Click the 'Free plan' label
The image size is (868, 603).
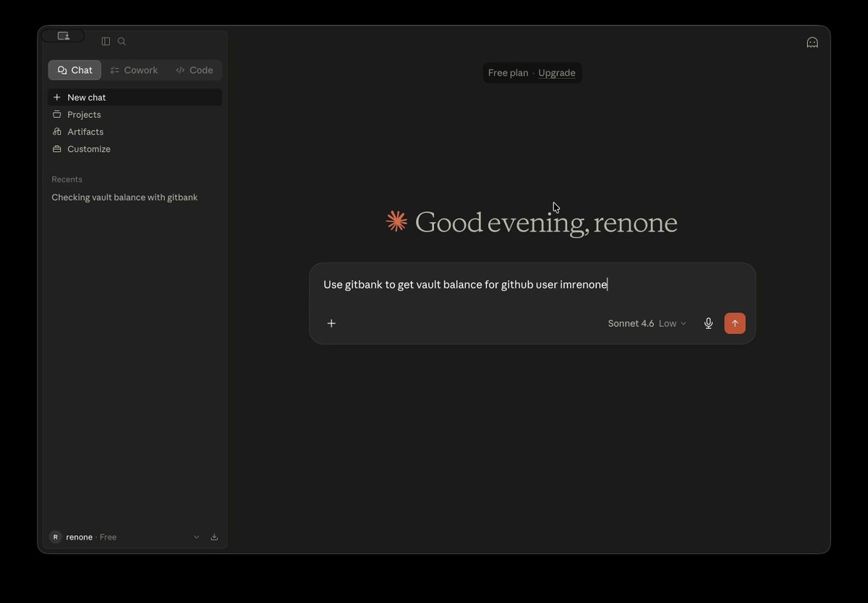(x=508, y=73)
